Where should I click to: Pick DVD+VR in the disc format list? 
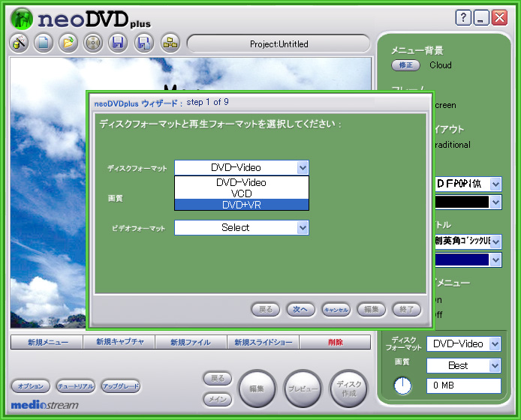pos(242,205)
